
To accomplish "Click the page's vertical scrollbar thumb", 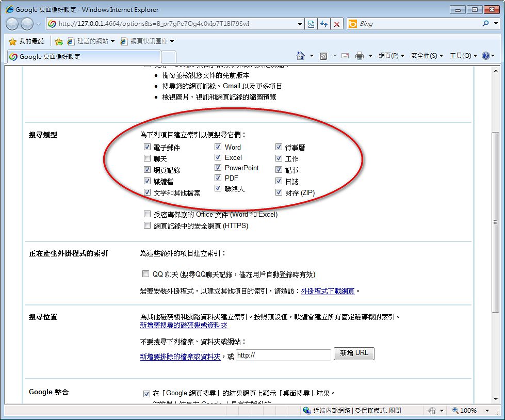I will pos(496,222).
